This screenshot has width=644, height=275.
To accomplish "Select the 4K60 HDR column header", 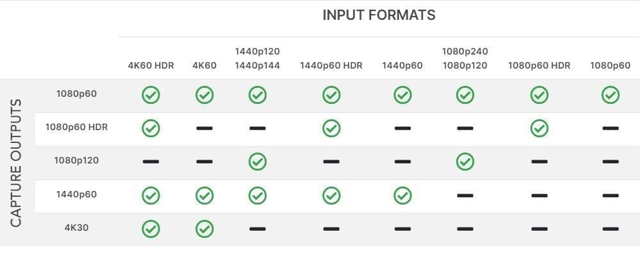I will pos(151,65).
